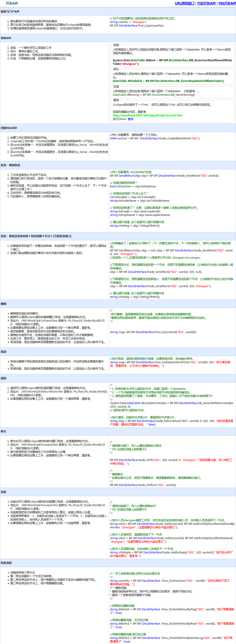Viewport: 236px width, 644px height.
Task: Select the 回滚 section header
Action: [118, 352]
